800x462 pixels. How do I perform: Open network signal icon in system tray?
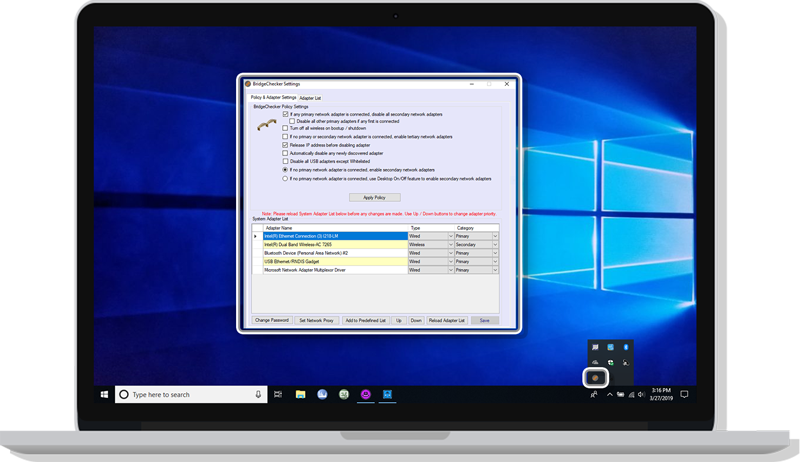pos(631,395)
